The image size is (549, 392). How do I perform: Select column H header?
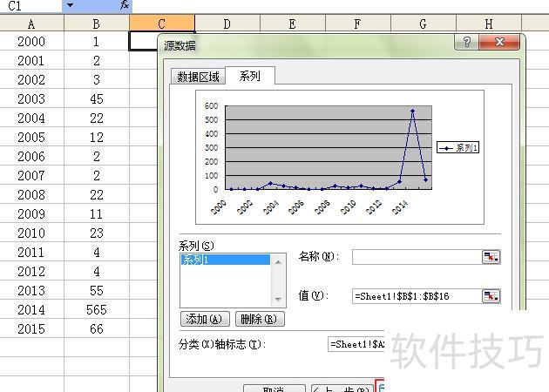pos(489,24)
